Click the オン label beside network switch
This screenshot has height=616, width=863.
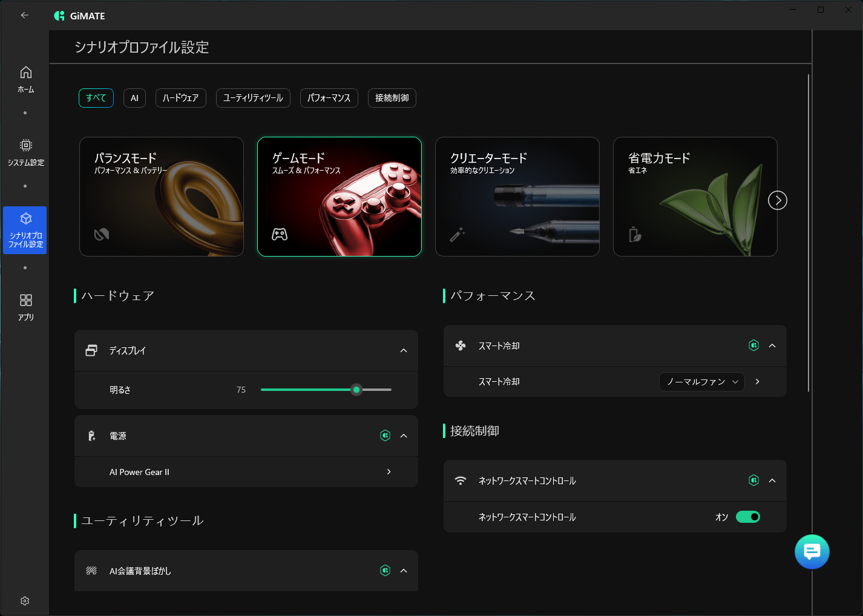[x=722, y=517]
